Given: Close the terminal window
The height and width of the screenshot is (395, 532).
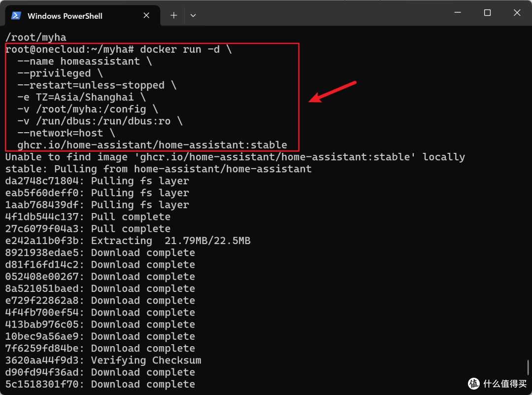Looking at the screenshot, I should 517,13.
